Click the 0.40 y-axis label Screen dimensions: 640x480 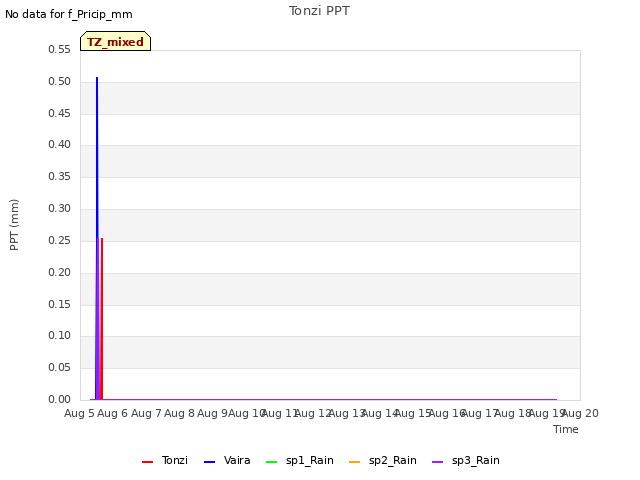[59, 144]
